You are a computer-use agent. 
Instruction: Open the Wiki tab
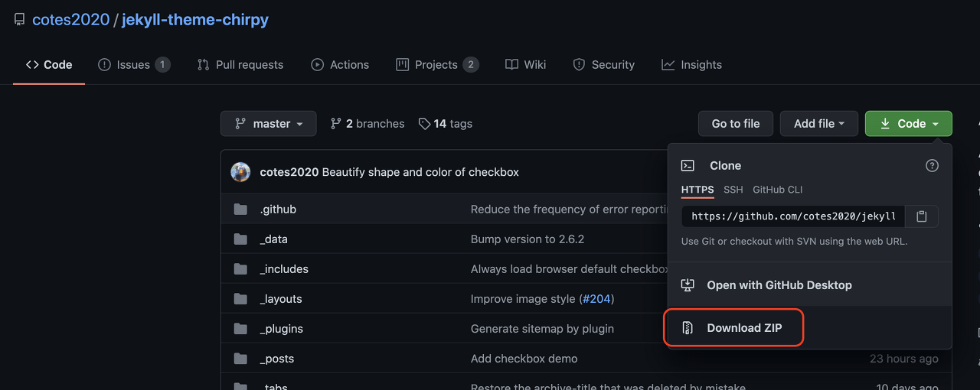526,64
